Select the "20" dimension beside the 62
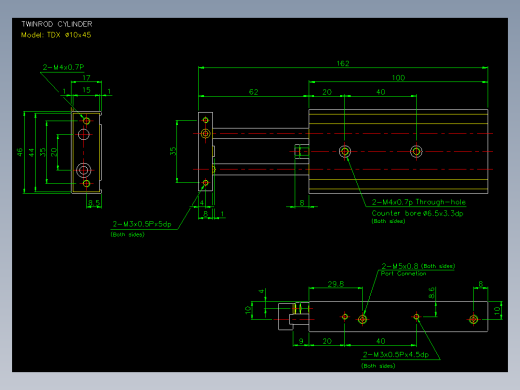520x390 pixels. tap(327, 92)
